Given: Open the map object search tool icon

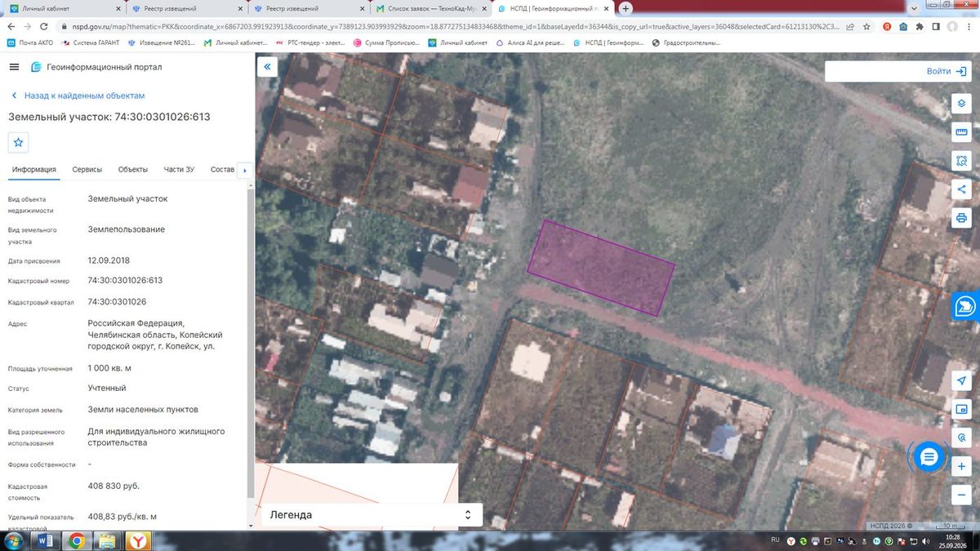Looking at the screenshot, I should click(x=961, y=438).
